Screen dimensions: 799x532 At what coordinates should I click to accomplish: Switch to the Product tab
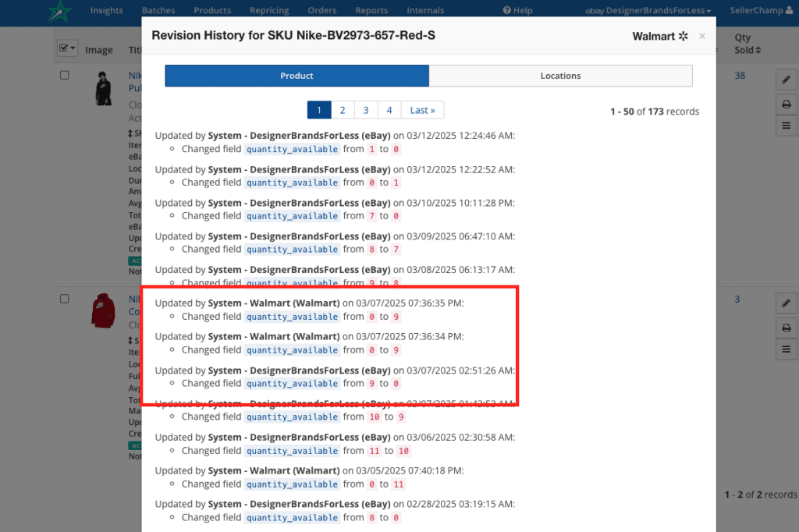(x=297, y=76)
